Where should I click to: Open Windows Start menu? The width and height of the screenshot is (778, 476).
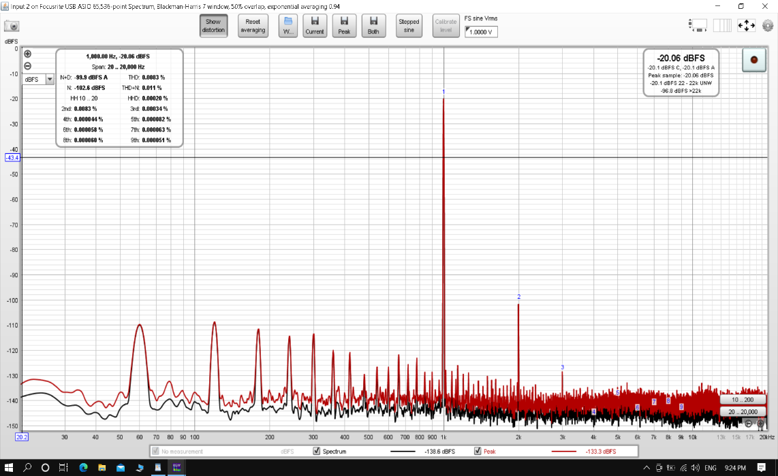click(9, 468)
